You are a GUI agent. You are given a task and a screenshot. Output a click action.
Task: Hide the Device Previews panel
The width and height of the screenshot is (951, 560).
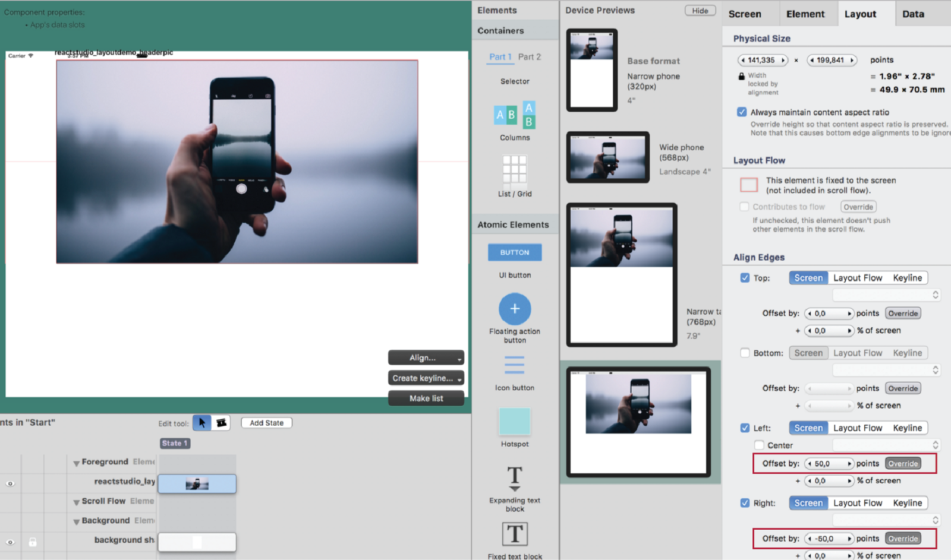pos(700,11)
